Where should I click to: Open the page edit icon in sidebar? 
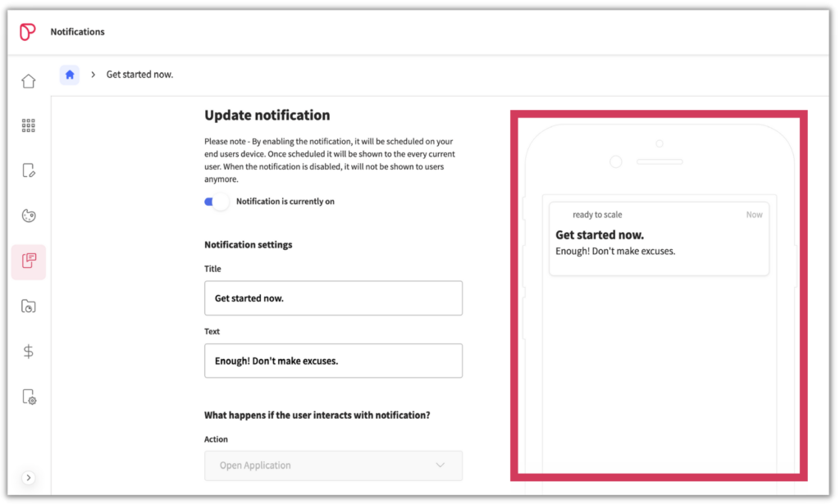point(29,170)
